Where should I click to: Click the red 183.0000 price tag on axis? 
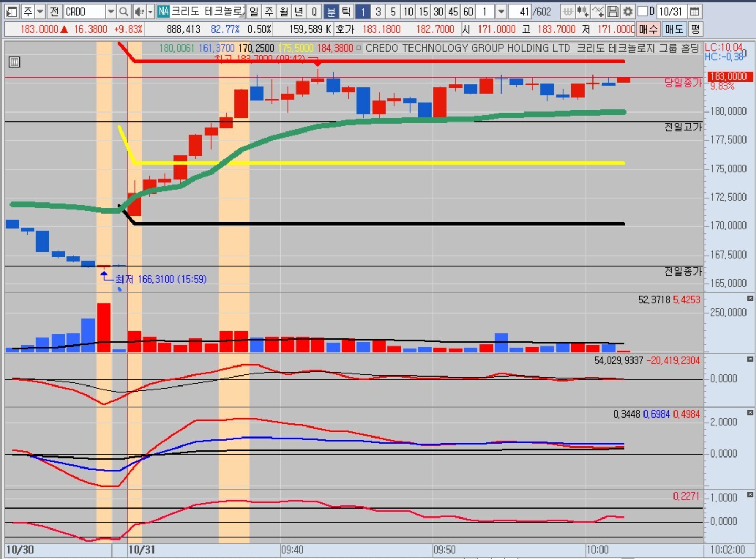pos(730,77)
